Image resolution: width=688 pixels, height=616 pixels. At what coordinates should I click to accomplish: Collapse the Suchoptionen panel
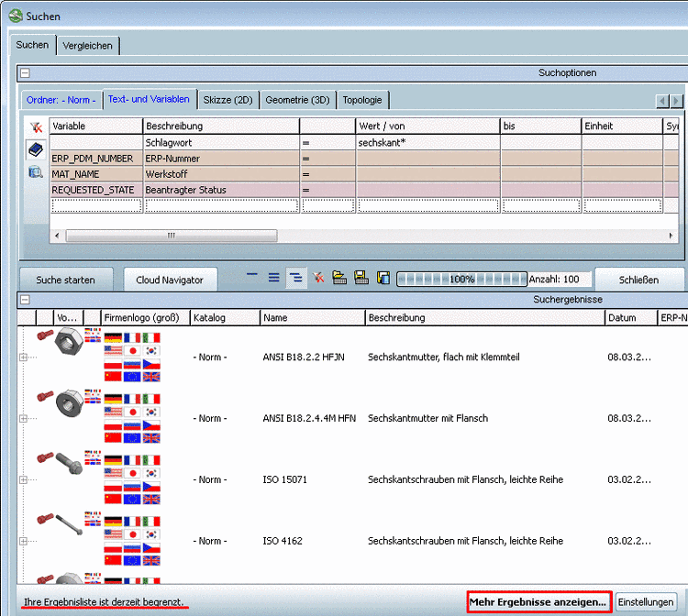[x=25, y=73]
